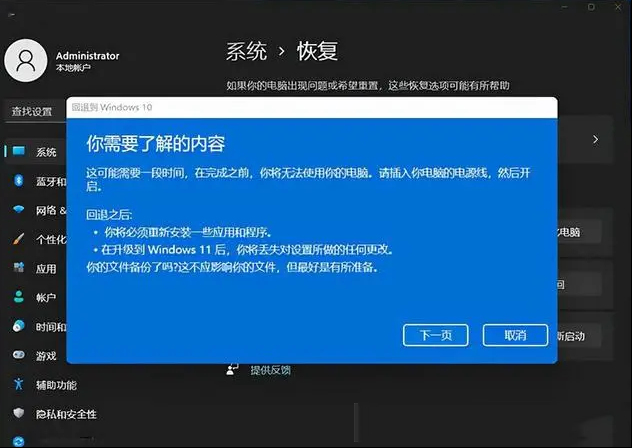The image size is (632, 448).
Task: Click the 恢复 page title
Action: coord(317,51)
